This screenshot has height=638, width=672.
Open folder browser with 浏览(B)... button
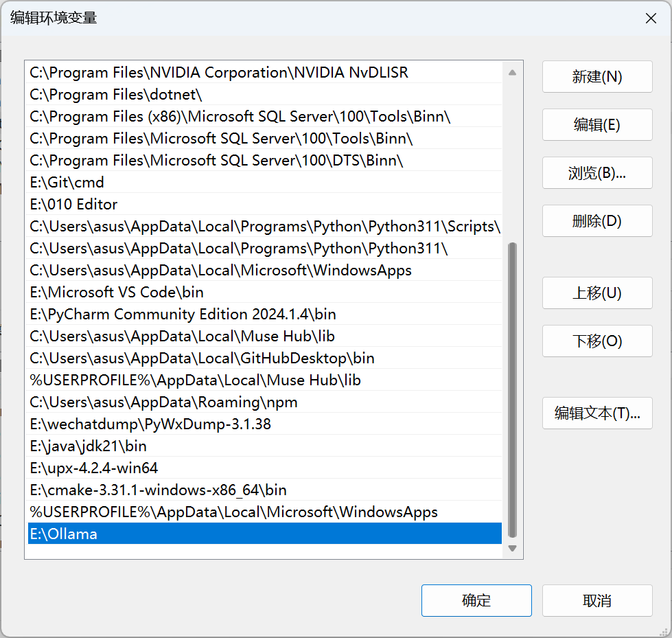point(597,173)
